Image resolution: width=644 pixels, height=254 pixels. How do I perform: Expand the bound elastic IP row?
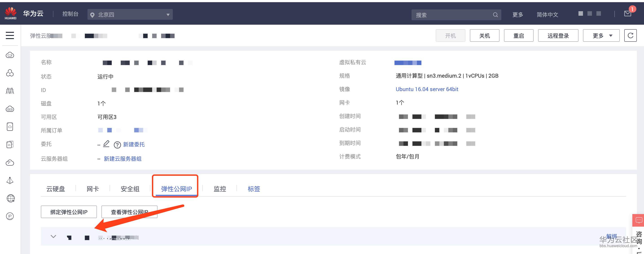pyautogui.click(x=53, y=236)
